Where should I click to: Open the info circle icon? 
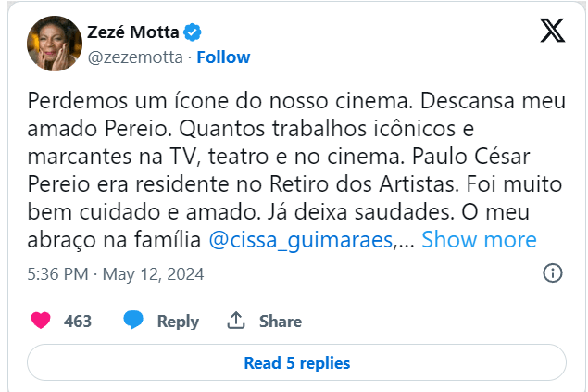552,273
